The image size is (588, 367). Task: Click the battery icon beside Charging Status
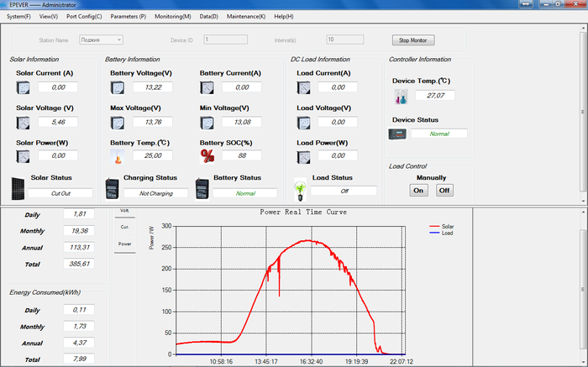click(113, 187)
